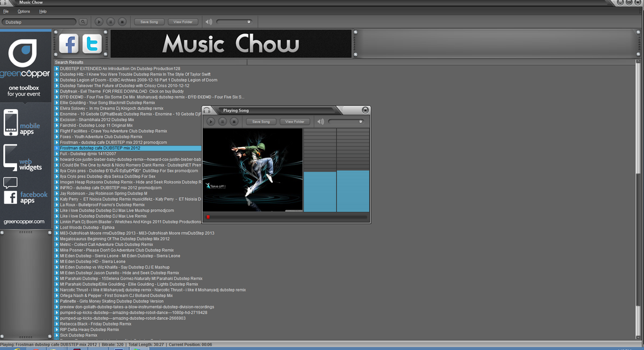Close the Playing Song window
Screen dimensions: 644x350
[365, 110]
